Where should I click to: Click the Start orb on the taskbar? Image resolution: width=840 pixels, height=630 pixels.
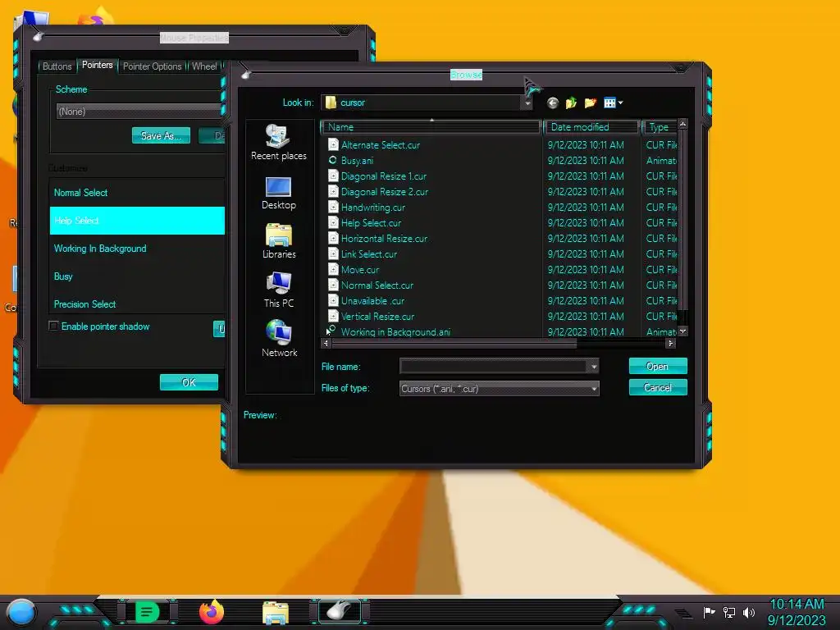pos(21,612)
